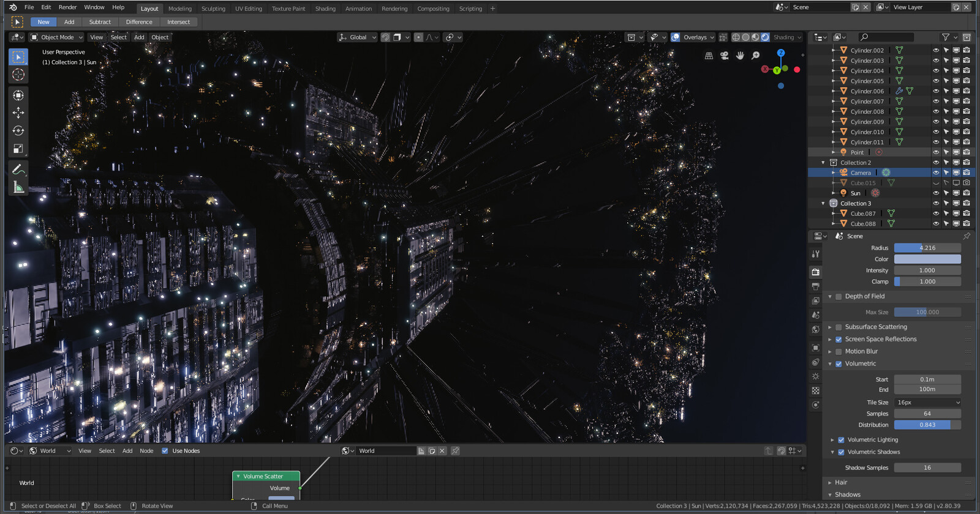Open the File menu
Viewport: 980px width, 514px height.
point(29,7)
